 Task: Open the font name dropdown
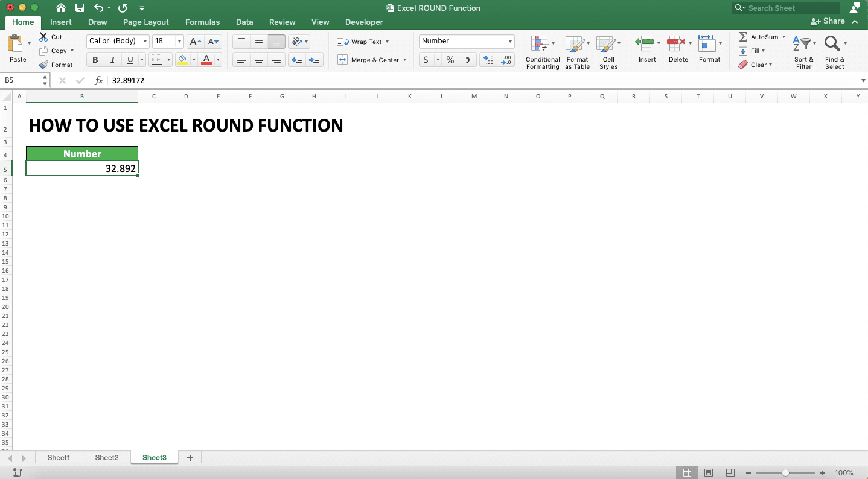pyautogui.click(x=145, y=42)
